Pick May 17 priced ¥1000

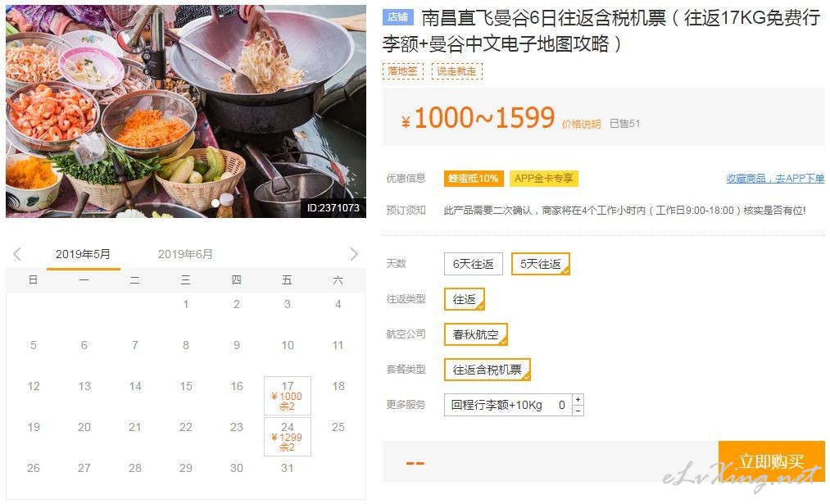point(288,396)
